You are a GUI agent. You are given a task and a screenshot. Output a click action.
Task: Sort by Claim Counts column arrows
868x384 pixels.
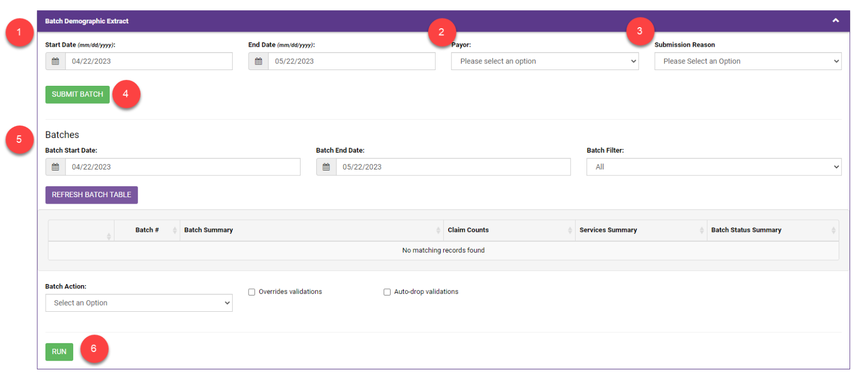click(x=570, y=230)
